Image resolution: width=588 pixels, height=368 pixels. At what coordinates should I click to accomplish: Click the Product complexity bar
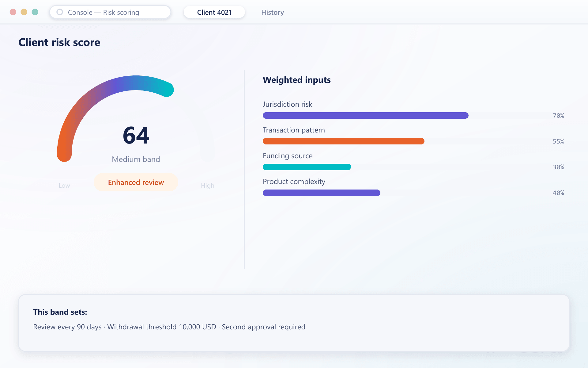pyautogui.click(x=322, y=193)
